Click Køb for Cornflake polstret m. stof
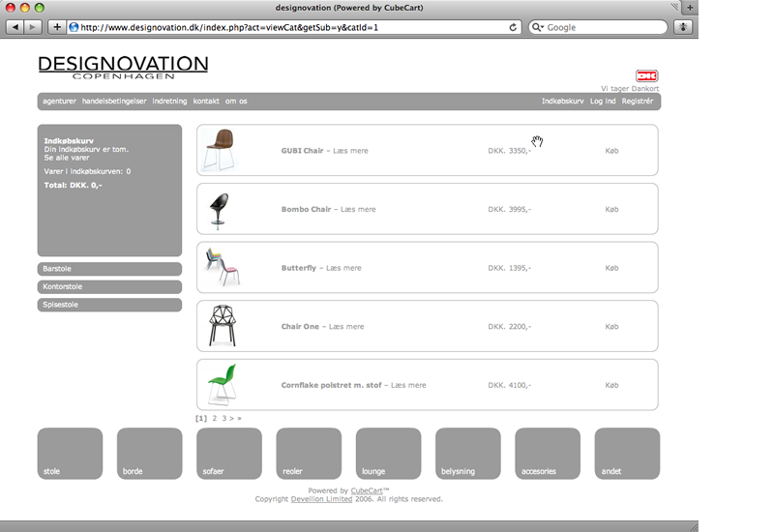Viewport: 774px width, 532px height. [611, 385]
